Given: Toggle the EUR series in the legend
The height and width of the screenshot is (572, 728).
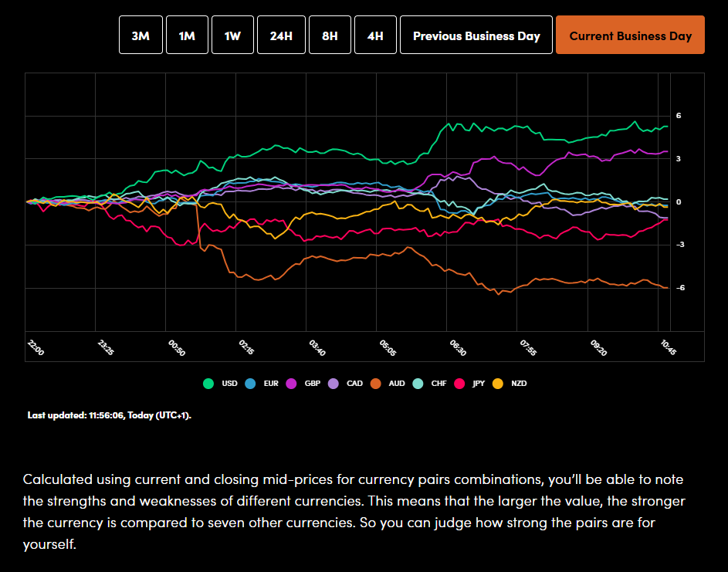Looking at the screenshot, I should point(262,384).
